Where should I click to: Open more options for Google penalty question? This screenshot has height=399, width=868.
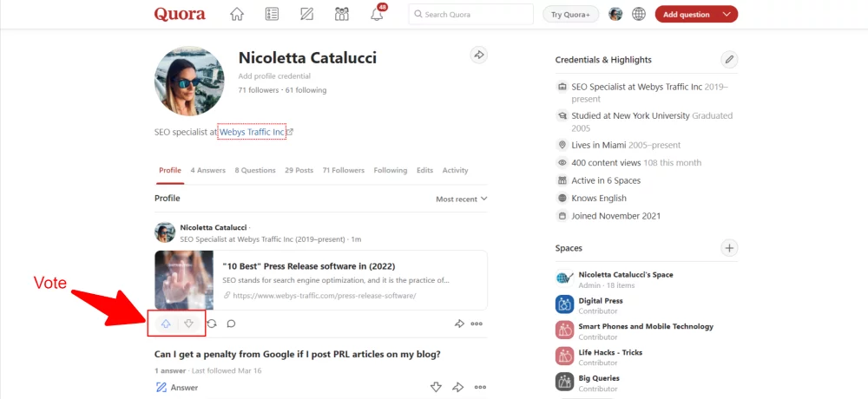[480, 387]
